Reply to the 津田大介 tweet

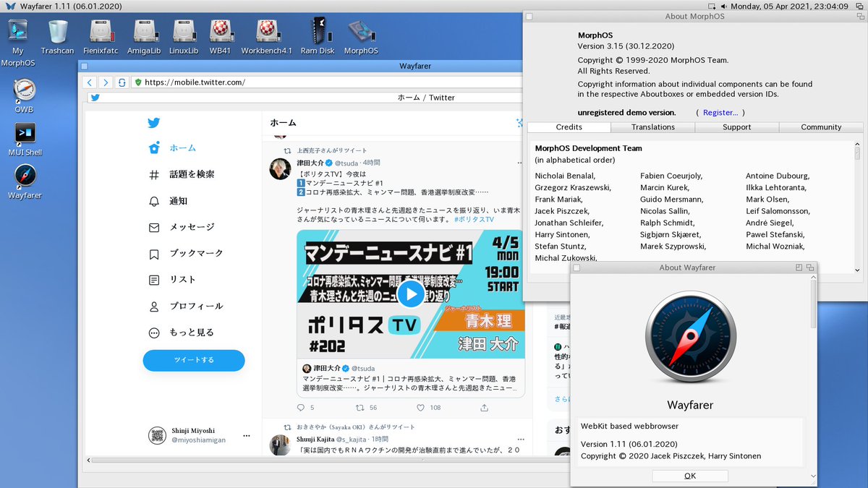tap(302, 408)
